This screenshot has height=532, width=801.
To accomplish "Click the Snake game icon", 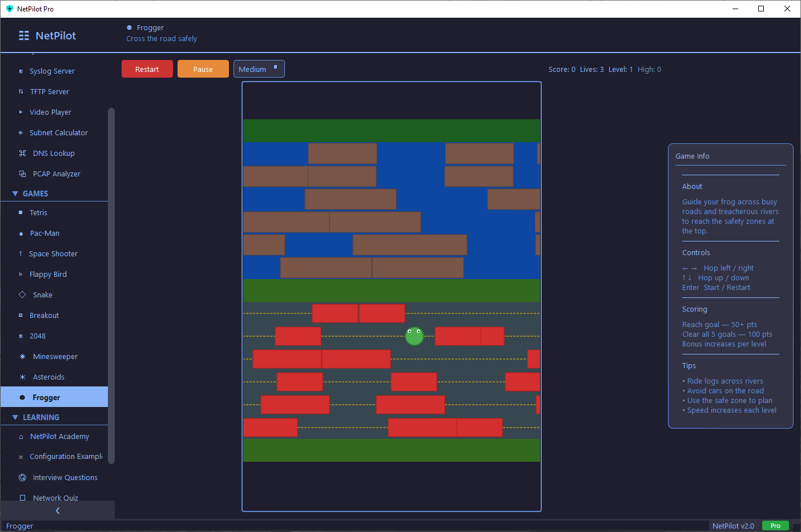I will (21, 295).
